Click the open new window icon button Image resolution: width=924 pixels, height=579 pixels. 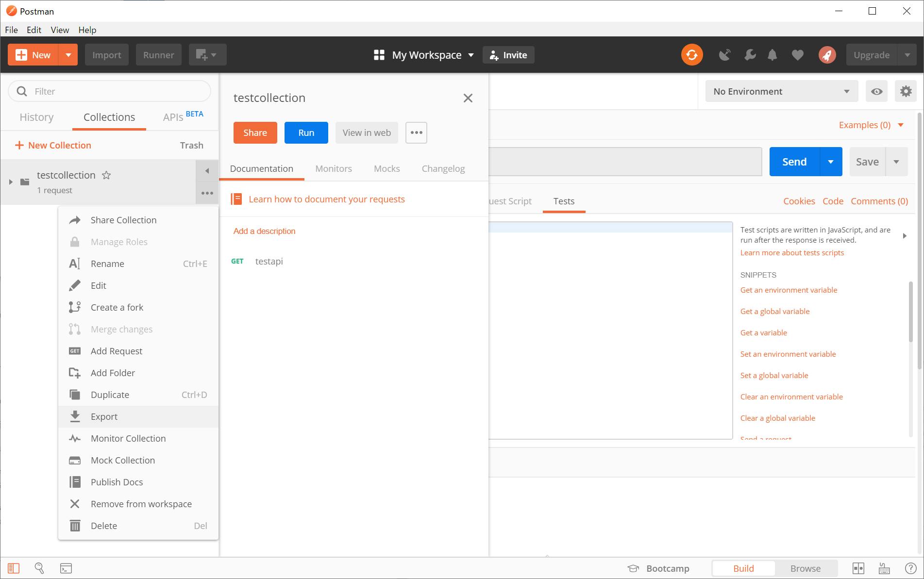[207, 55]
